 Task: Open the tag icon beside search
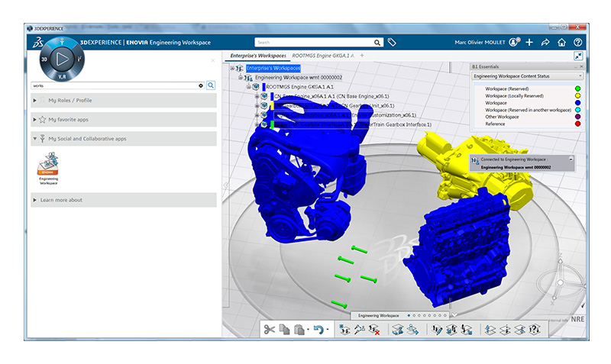[x=392, y=43]
